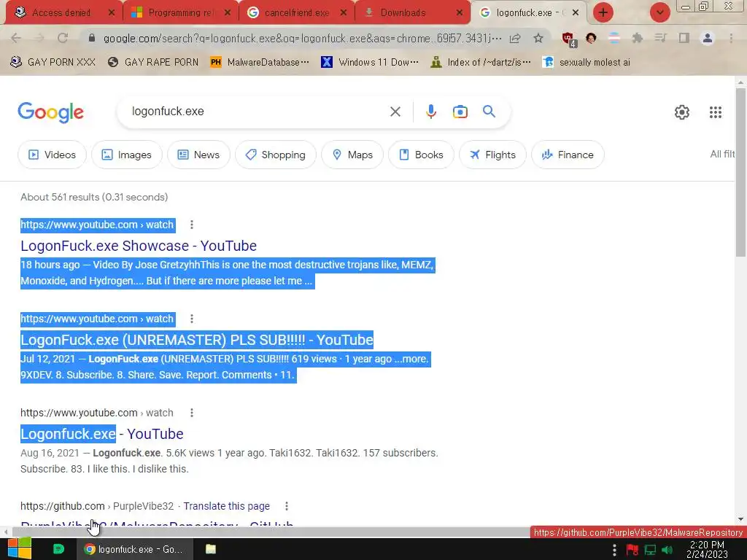The height and width of the screenshot is (560, 747).
Task: Click the vertical page scrollbar thumb
Action: [x=740, y=172]
